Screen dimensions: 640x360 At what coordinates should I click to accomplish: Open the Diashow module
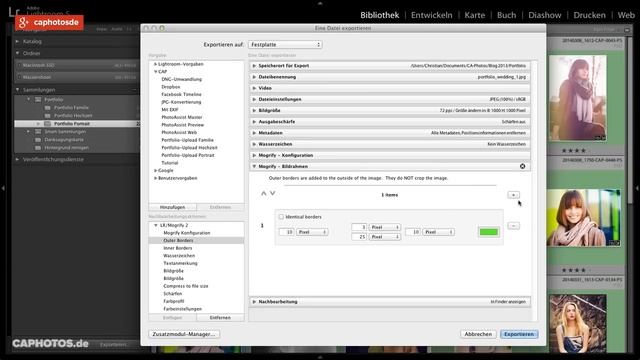pos(545,15)
